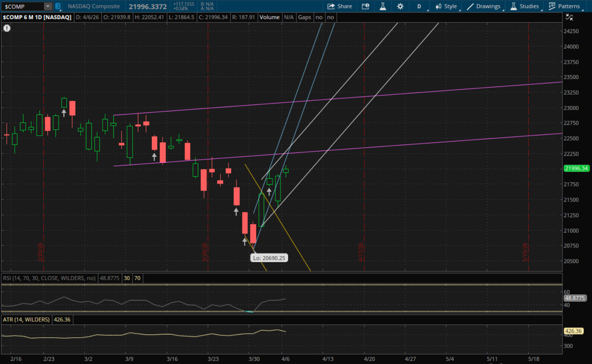Open the D timeframe dropdown
The height and width of the screenshot is (364, 592).
(419, 6)
